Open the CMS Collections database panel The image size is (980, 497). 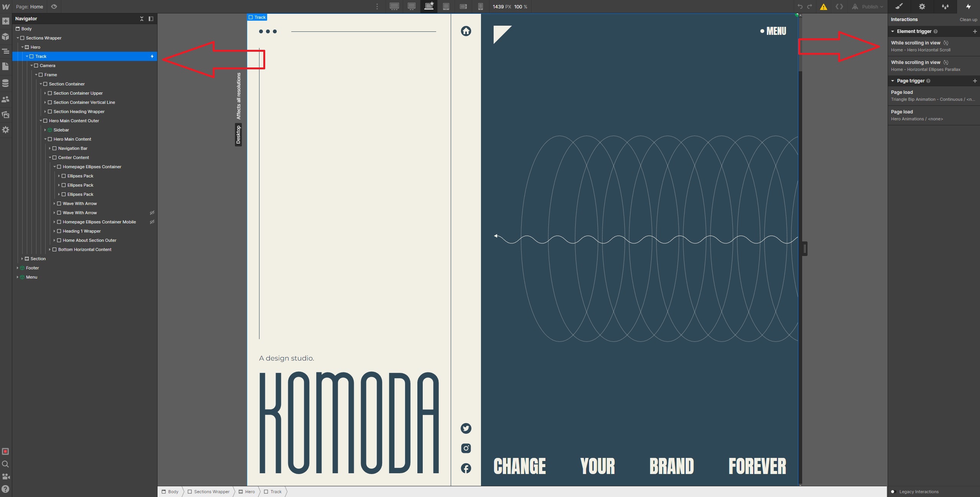tap(6, 83)
